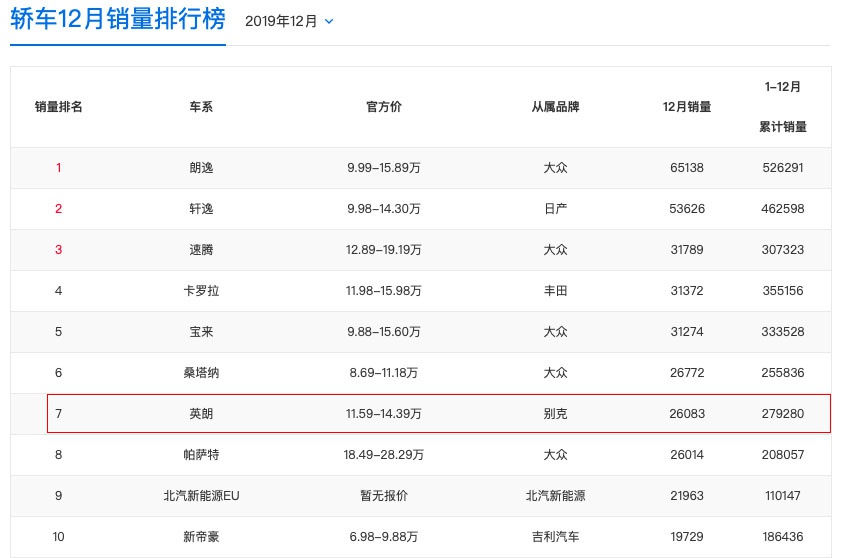Click the 销量排名 column header

click(58, 107)
